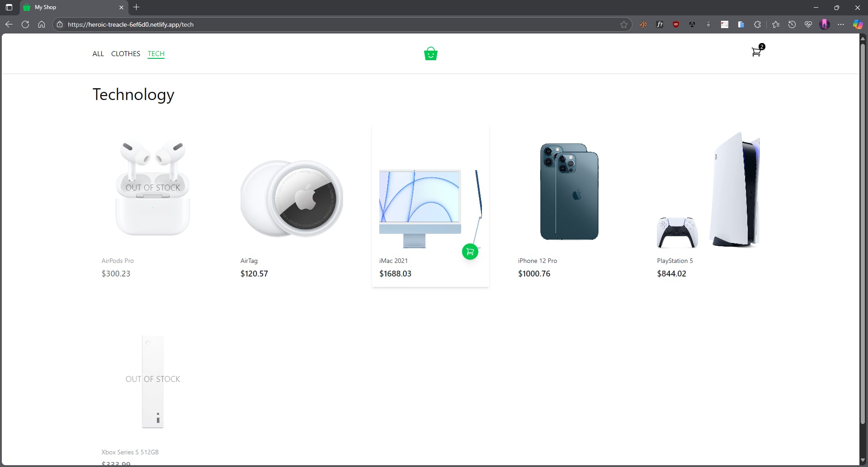This screenshot has height=467, width=868.
Task: Click the address bar URL field
Action: pyautogui.click(x=316, y=24)
